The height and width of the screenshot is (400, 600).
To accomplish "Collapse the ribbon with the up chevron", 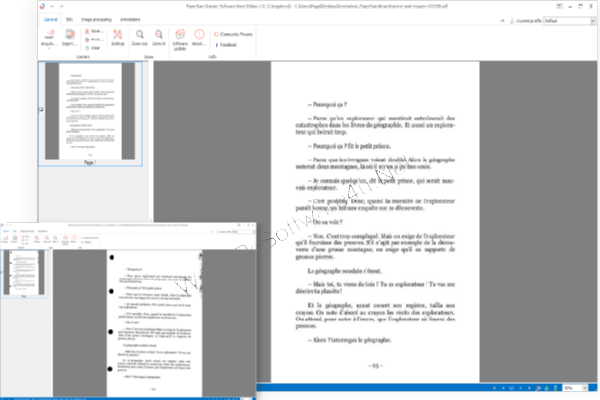I will (x=502, y=21).
